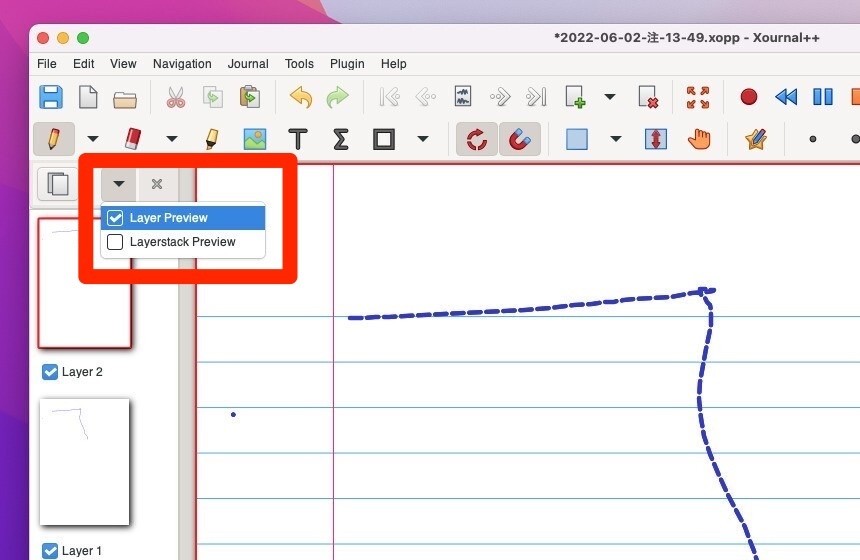Click the Undo arrow icon

coord(300,97)
